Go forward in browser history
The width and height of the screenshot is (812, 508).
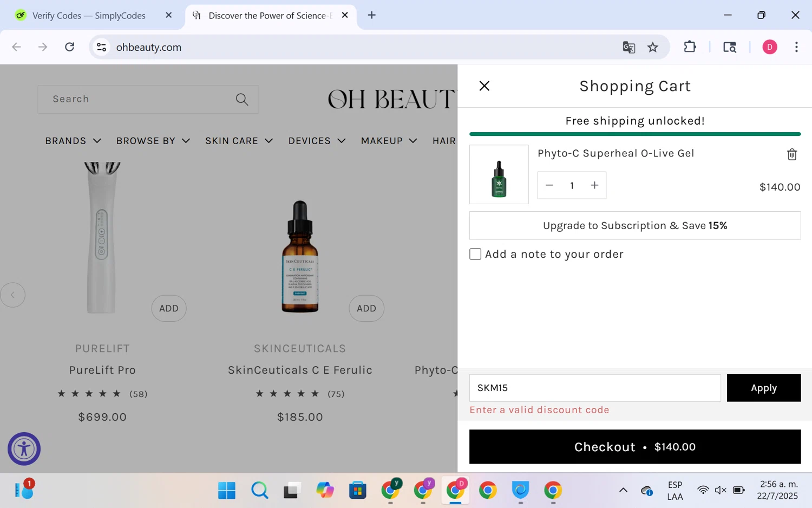[43, 47]
